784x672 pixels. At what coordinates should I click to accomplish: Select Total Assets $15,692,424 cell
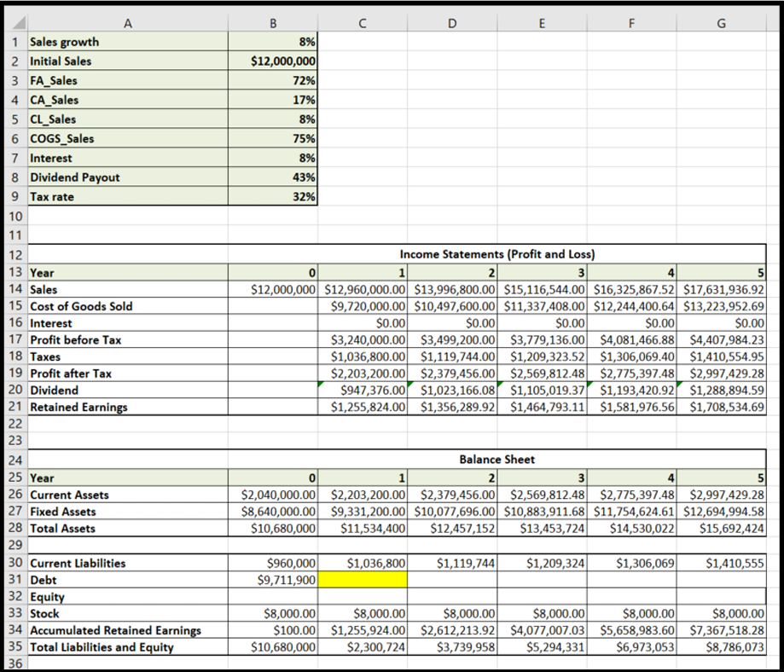click(x=721, y=528)
